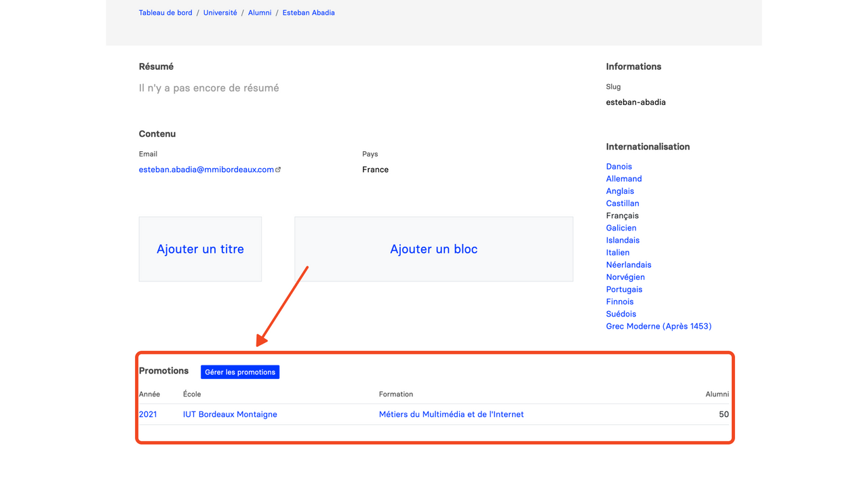Open the 2021 promotion year link

[148, 414]
